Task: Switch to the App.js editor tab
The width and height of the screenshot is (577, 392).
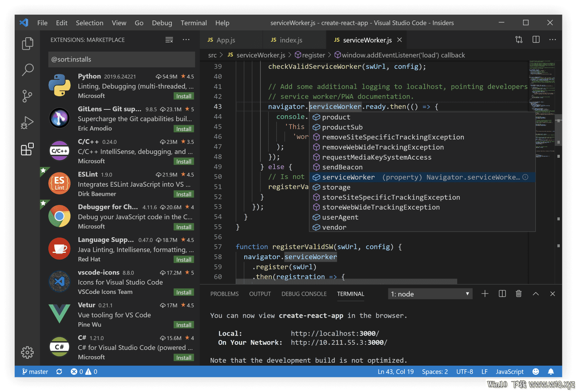Action: pos(231,40)
